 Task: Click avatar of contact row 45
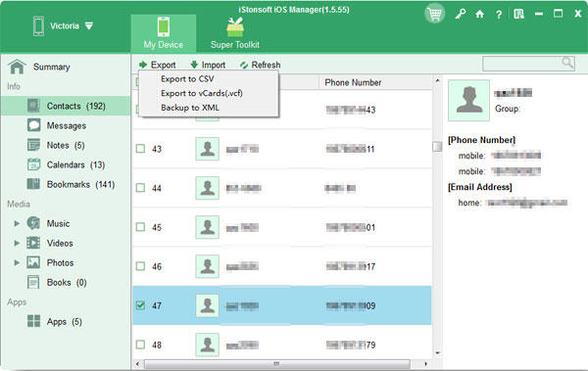pyautogui.click(x=207, y=227)
